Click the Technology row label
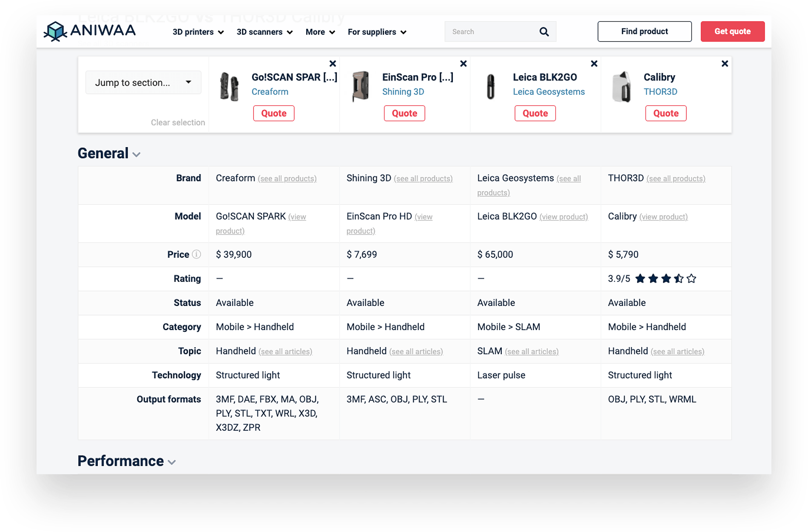 coord(176,375)
